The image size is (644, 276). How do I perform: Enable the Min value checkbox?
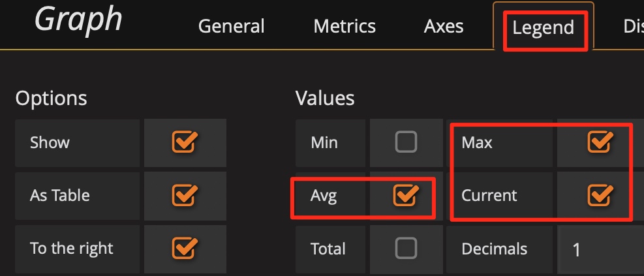(406, 142)
